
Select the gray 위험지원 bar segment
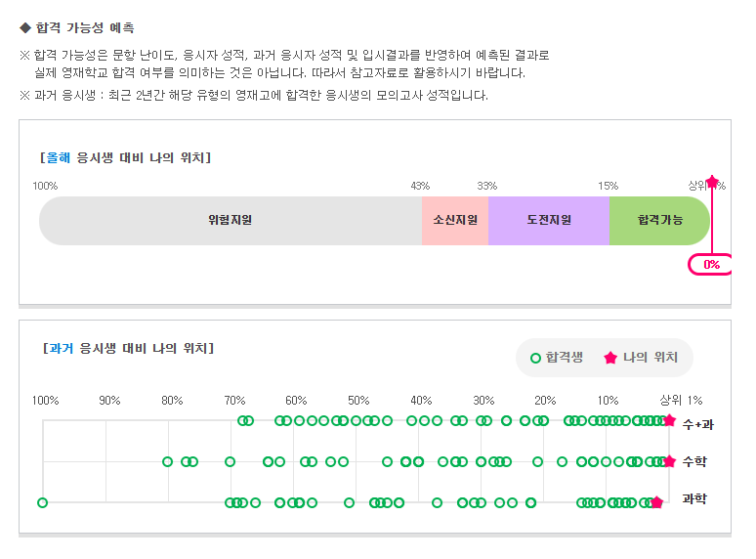(x=231, y=221)
